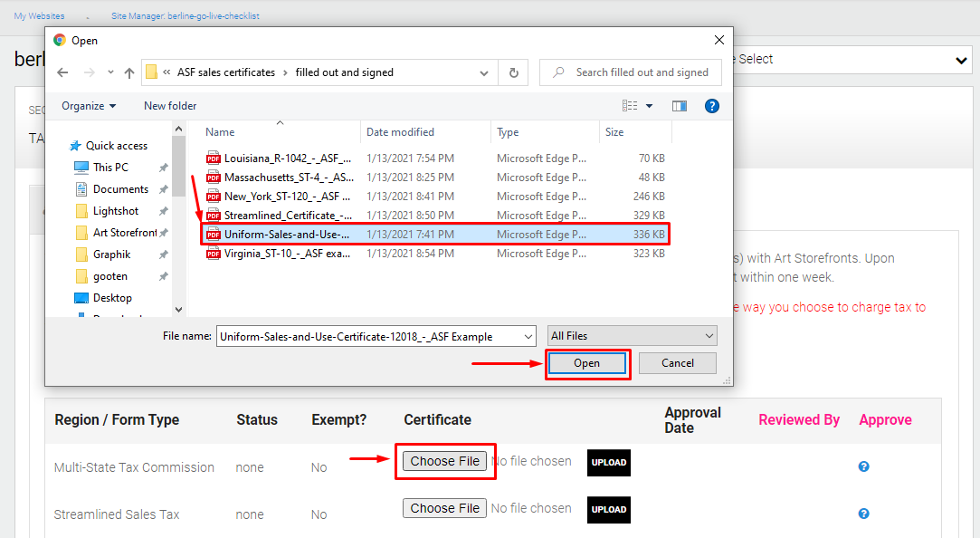Screen dimensions: 980x538
Task: Click help icon for Multi-State Tax Commission
Action: [864, 466]
